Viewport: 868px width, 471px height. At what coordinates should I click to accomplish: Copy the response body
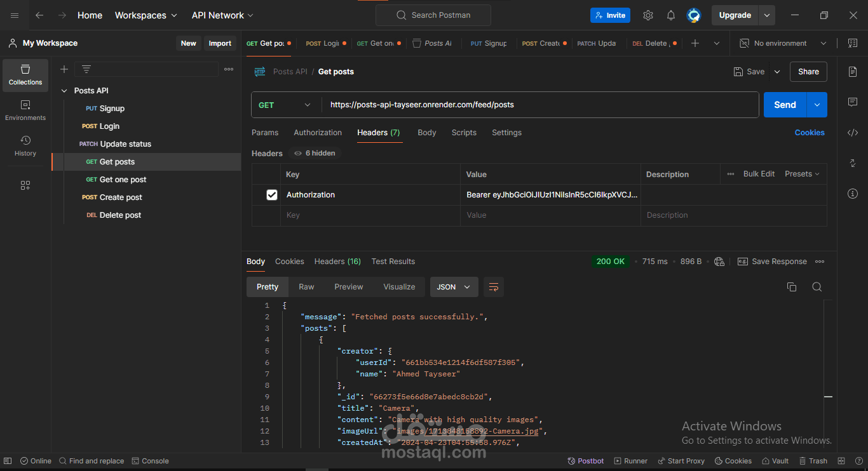[x=792, y=287]
